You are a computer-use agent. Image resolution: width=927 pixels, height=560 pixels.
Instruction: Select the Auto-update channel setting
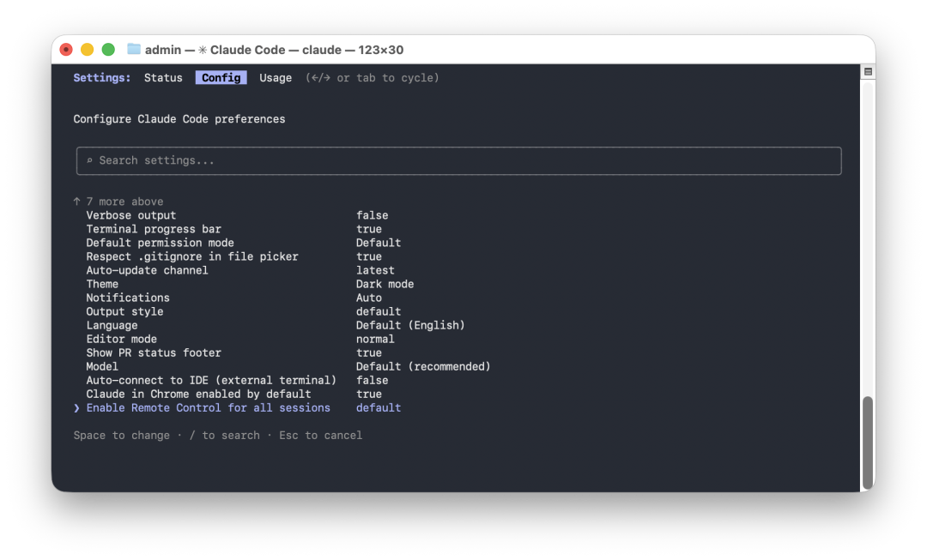(x=148, y=270)
